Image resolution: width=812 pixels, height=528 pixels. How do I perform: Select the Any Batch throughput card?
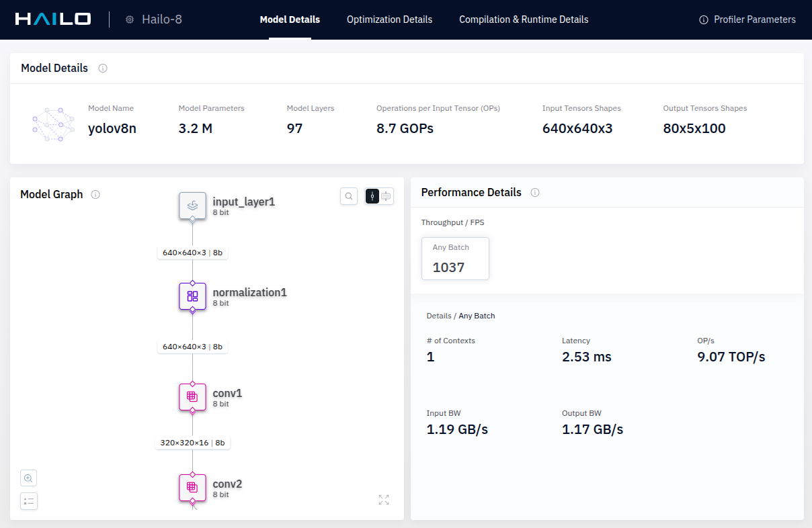pyautogui.click(x=455, y=258)
